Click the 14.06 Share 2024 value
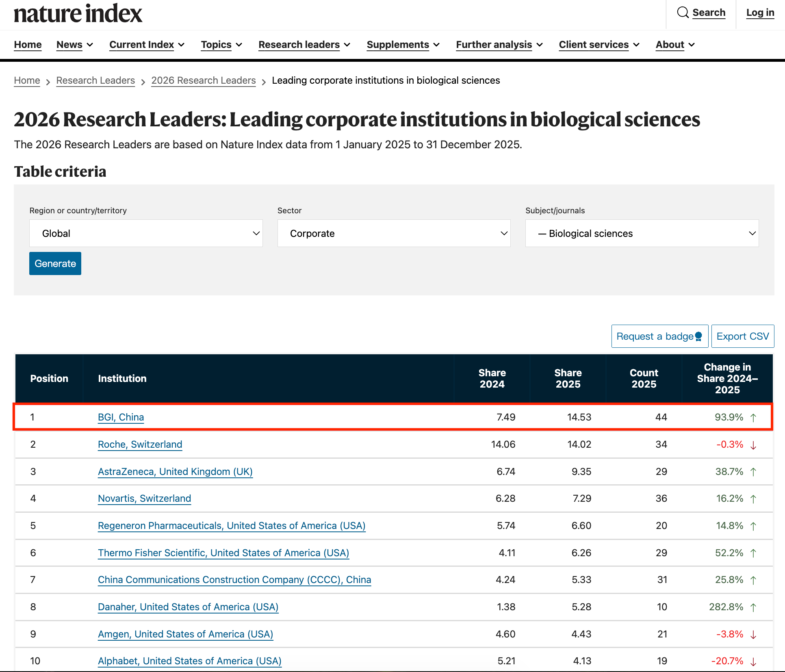The width and height of the screenshot is (785, 672). tap(503, 444)
